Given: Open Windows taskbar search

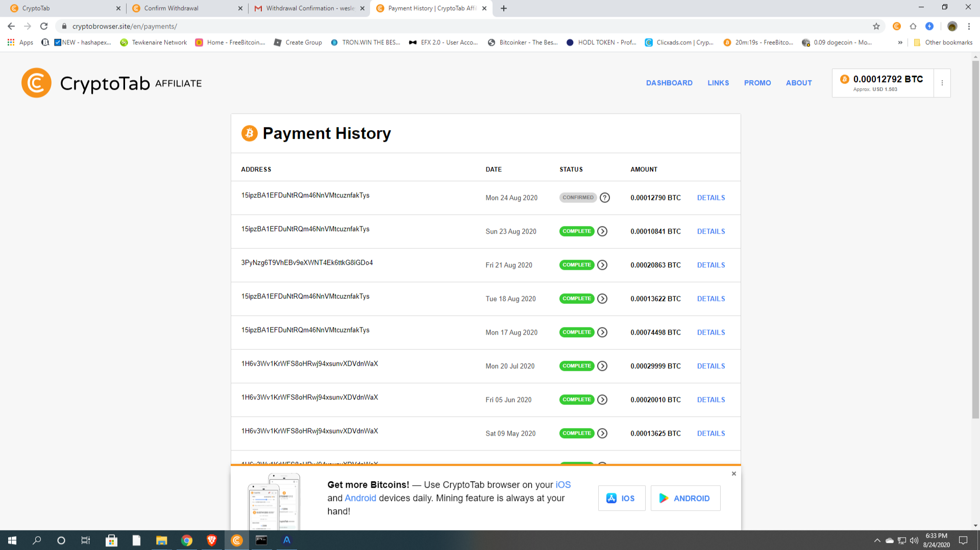Looking at the screenshot, I should point(37,540).
